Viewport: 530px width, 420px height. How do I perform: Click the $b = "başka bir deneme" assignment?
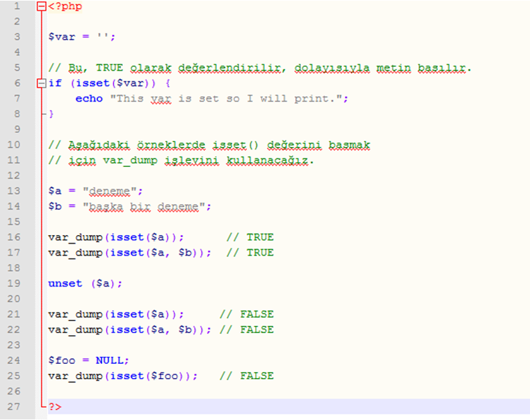(129, 206)
